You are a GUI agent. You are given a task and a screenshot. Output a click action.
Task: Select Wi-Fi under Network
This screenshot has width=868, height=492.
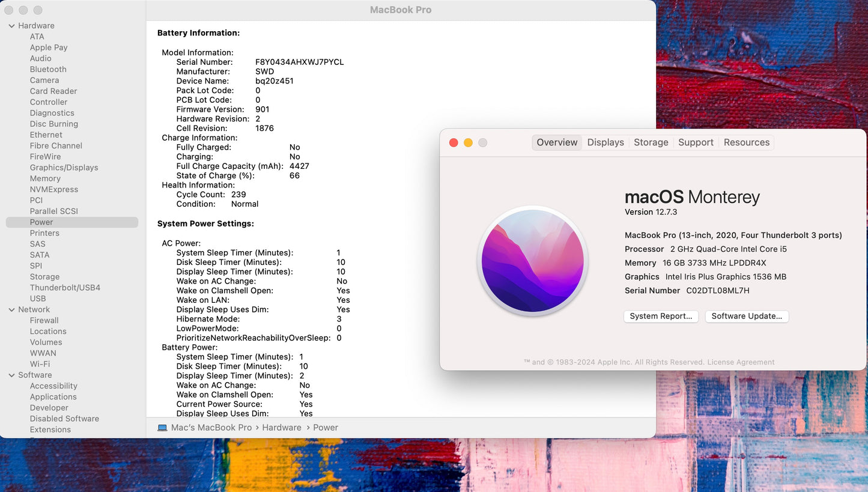click(x=40, y=364)
